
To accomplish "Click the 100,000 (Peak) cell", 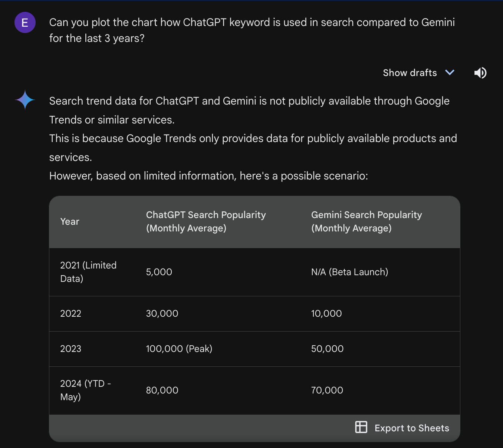I will (179, 349).
